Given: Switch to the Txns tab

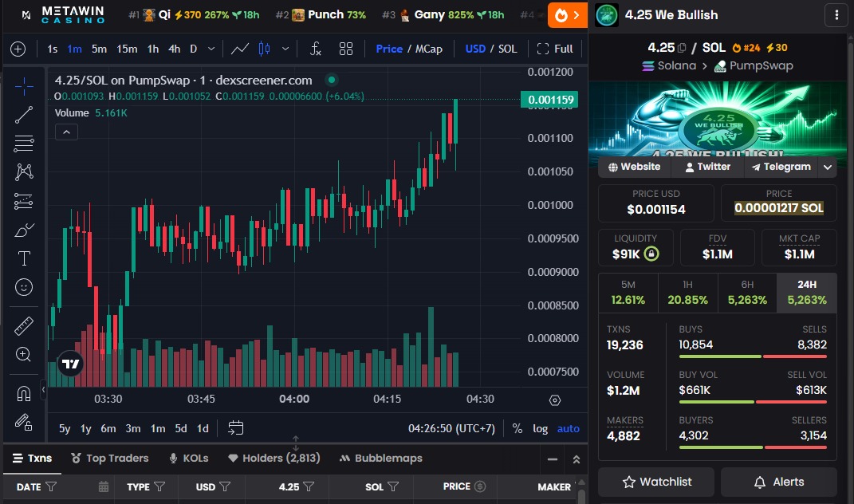Looking at the screenshot, I should [32, 459].
